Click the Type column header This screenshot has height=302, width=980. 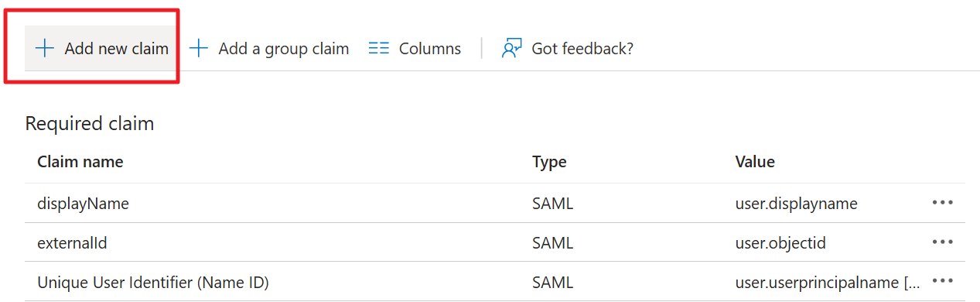pyautogui.click(x=549, y=162)
